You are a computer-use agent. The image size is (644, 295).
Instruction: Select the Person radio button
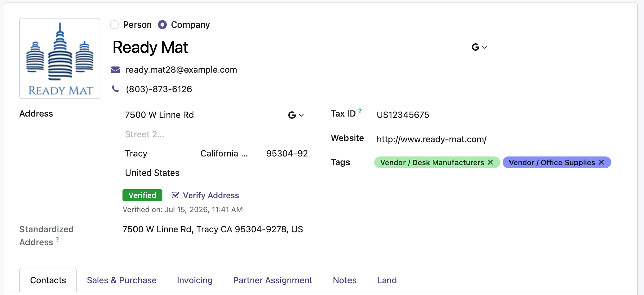[115, 25]
